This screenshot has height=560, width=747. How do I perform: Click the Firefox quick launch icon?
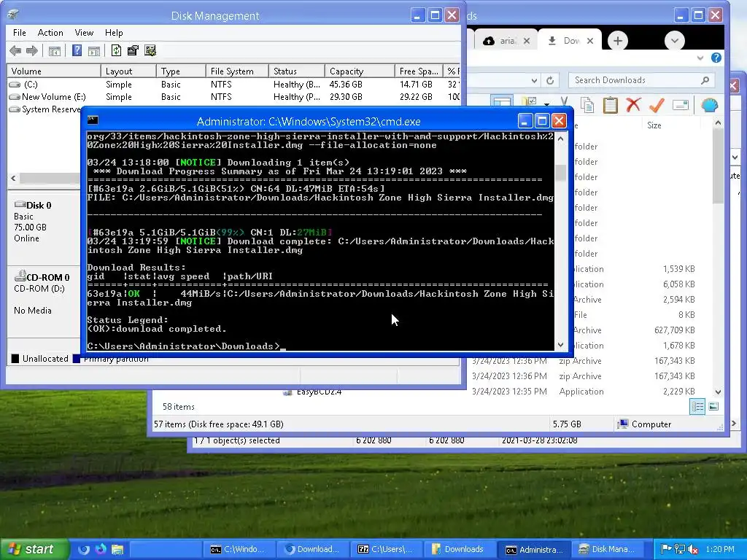coord(101,549)
